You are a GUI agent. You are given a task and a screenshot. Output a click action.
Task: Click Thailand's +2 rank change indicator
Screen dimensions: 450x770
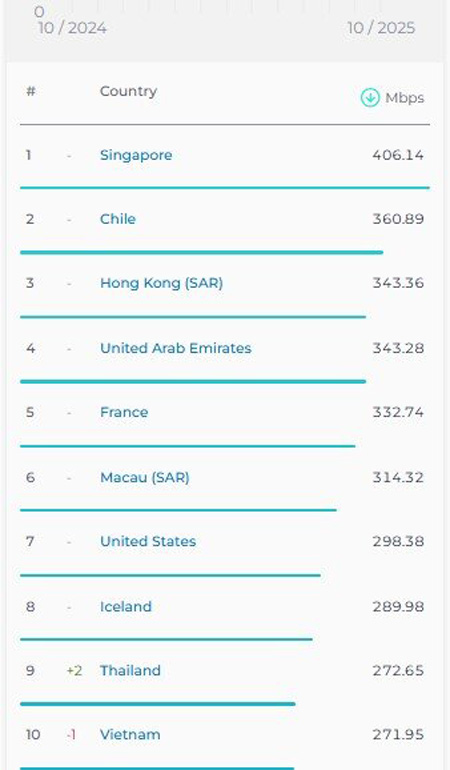74,671
